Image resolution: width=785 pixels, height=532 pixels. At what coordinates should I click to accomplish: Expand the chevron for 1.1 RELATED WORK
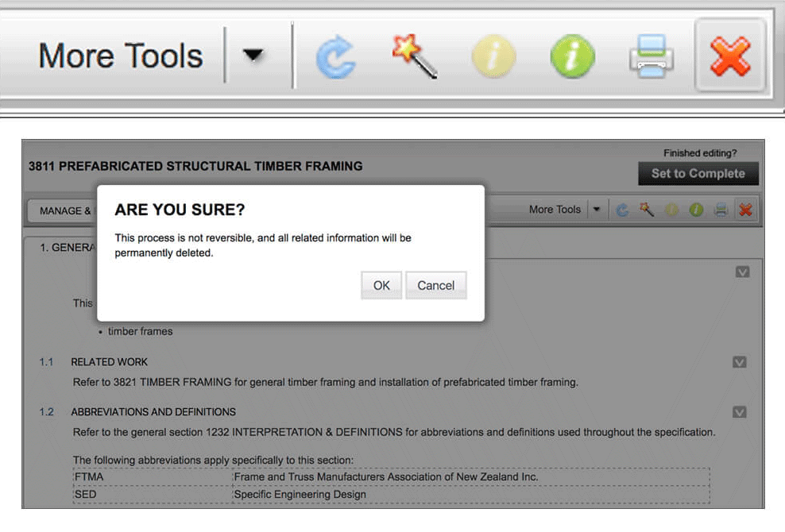739,361
